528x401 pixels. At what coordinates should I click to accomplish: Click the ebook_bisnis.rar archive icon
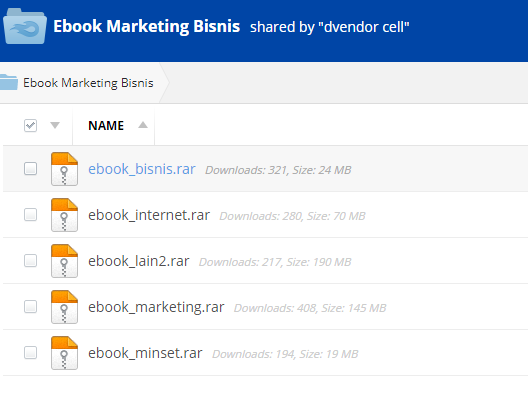[64, 169]
